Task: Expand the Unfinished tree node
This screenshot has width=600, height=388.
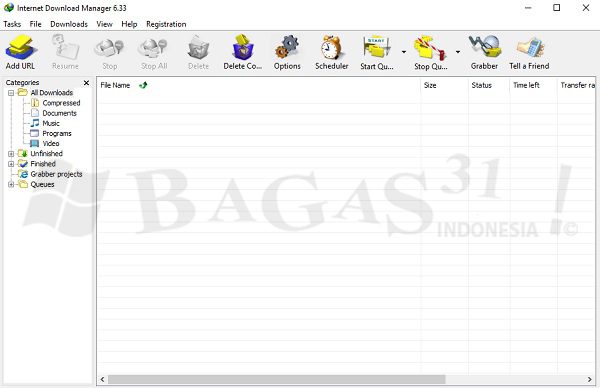Action: [11, 154]
